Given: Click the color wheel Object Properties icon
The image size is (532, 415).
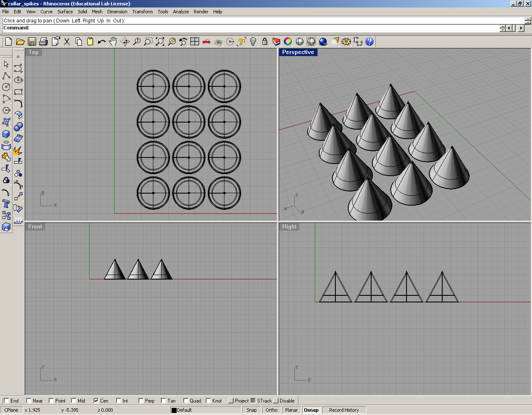Looking at the screenshot, I should point(288,42).
